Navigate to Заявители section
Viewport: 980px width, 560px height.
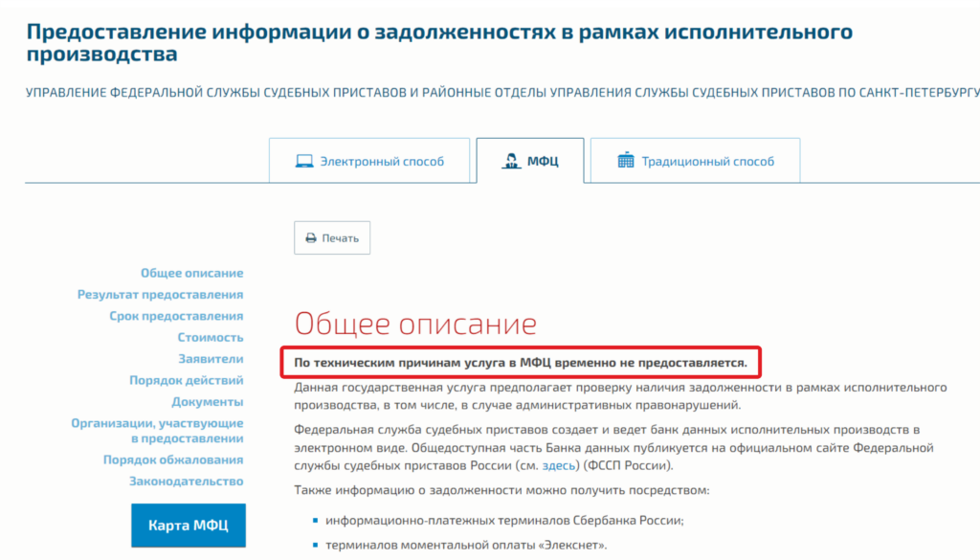pyautogui.click(x=211, y=359)
